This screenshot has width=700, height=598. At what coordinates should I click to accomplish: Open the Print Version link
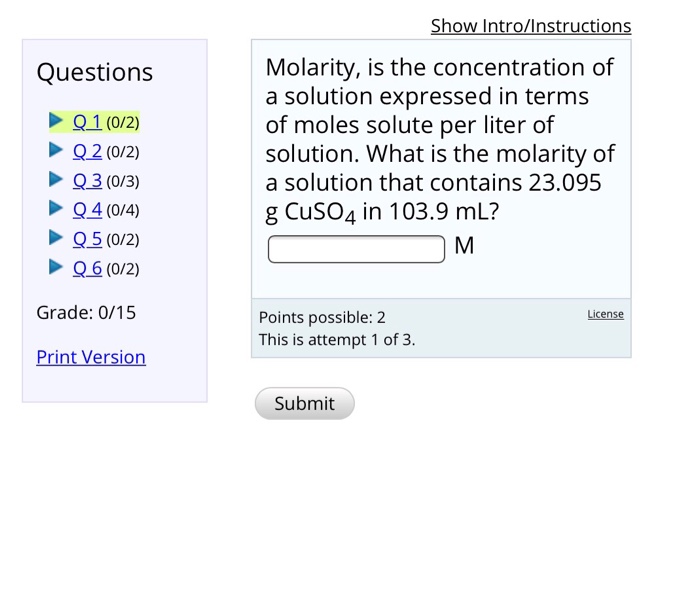coord(91,357)
